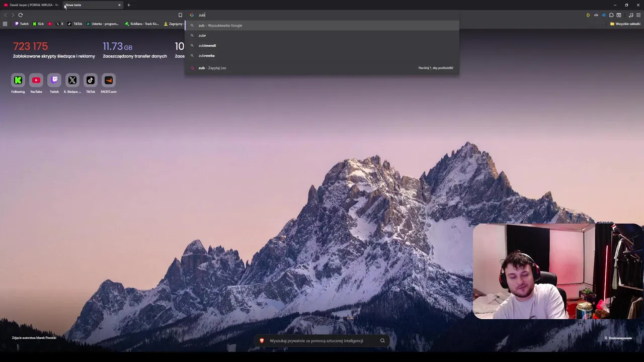Choose zub - Zapytaj Leo suggestion
Viewport: 644px width, 362px height.
tap(322, 68)
